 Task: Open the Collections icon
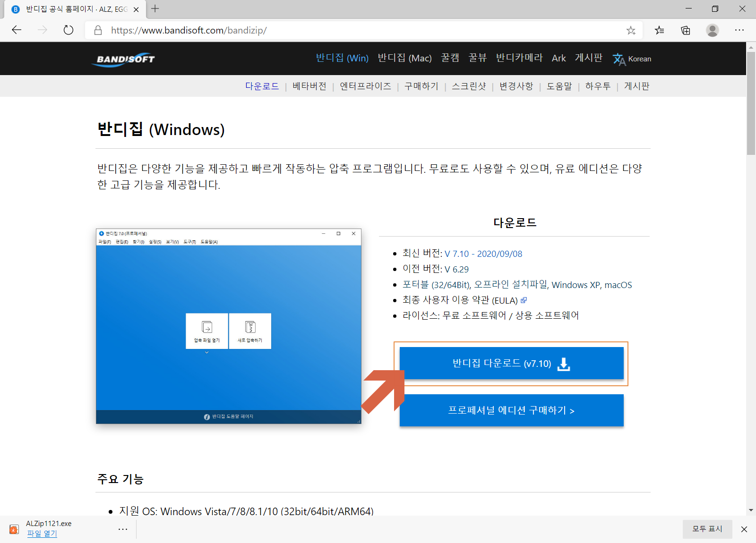click(686, 30)
